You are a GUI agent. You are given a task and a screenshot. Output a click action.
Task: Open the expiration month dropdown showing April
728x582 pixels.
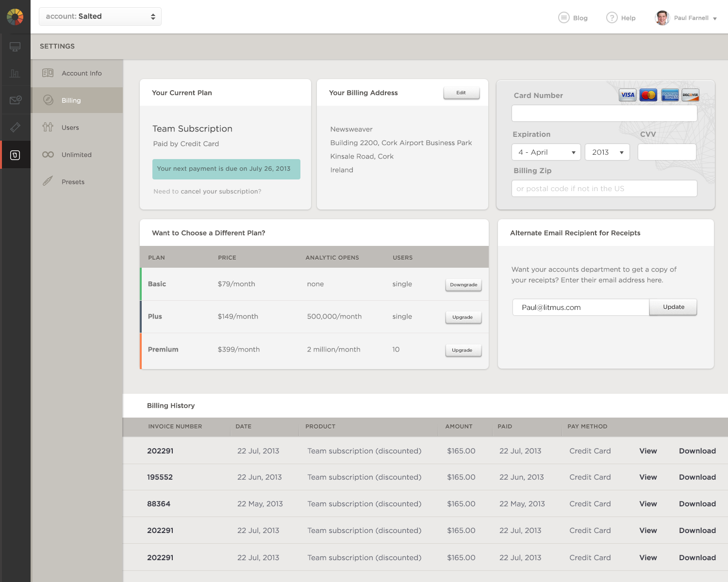pos(546,152)
